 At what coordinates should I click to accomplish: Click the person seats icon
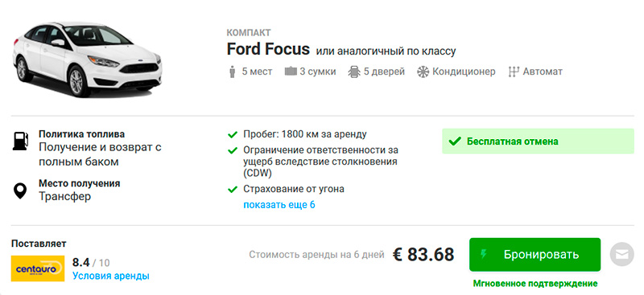click(233, 72)
